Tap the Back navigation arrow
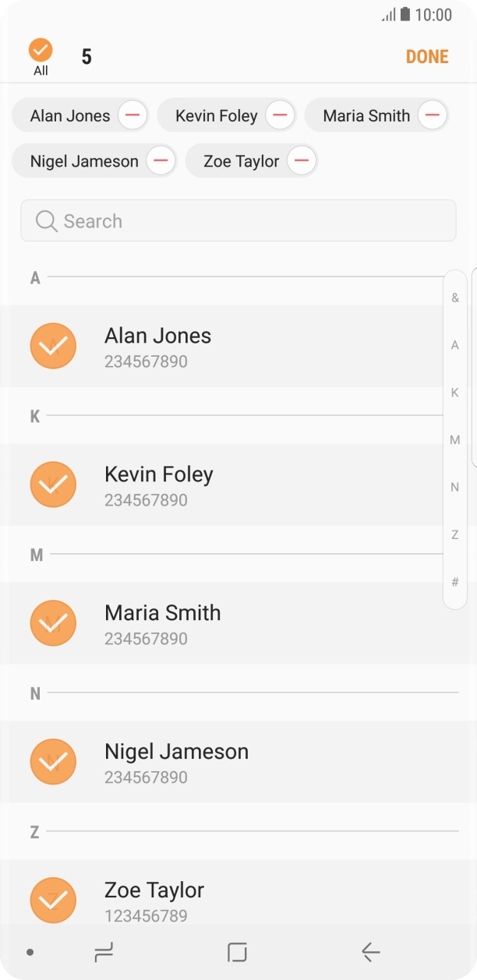Image resolution: width=477 pixels, height=980 pixels. 370,952
